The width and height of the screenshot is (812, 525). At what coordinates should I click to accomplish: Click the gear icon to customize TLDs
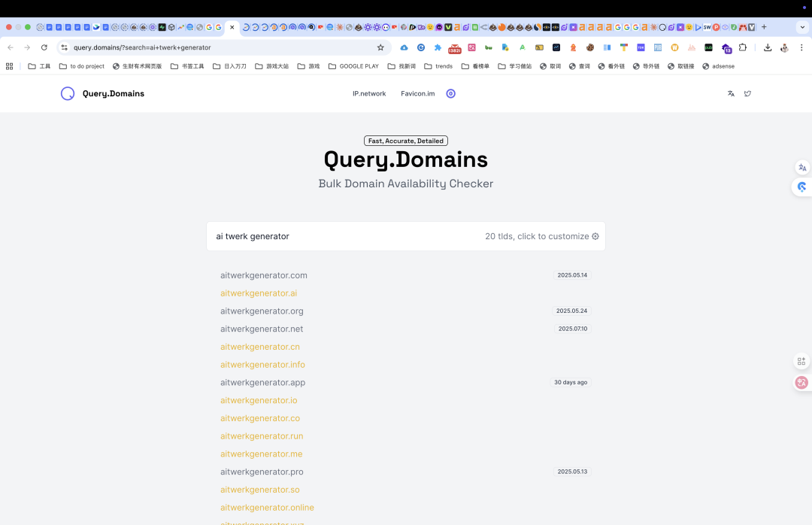(x=595, y=236)
